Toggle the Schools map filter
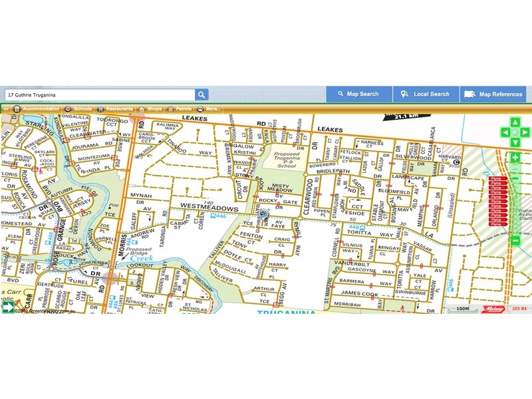The width and height of the screenshot is (532, 399). (79, 108)
